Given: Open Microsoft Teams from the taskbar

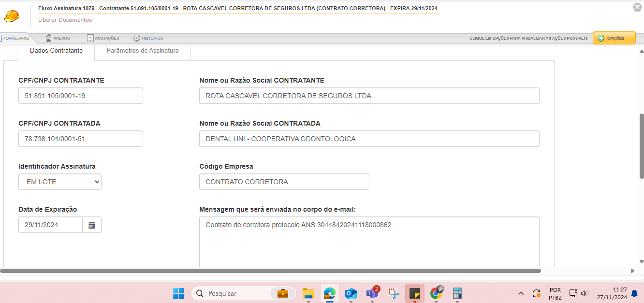Looking at the screenshot, I should [372, 293].
